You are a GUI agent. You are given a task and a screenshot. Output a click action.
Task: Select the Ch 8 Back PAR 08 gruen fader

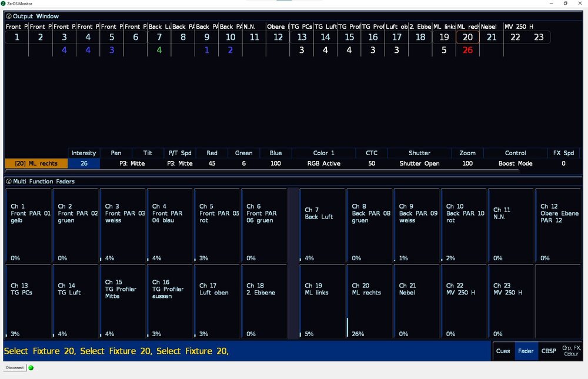370,226
